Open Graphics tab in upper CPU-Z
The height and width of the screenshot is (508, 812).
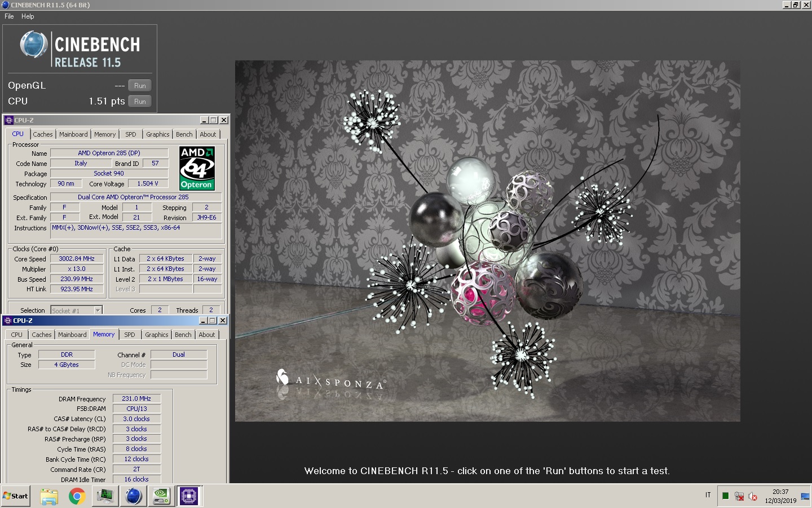click(x=158, y=134)
